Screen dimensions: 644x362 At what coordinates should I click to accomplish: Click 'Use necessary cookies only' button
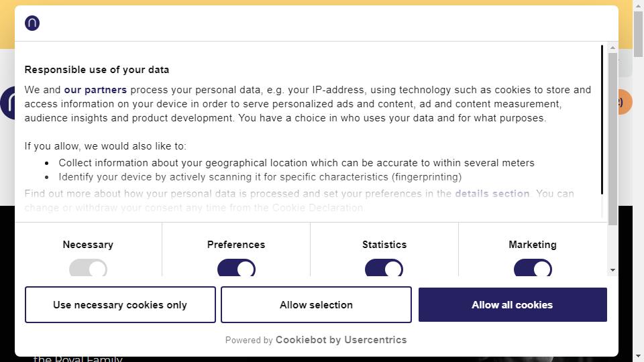(120, 304)
